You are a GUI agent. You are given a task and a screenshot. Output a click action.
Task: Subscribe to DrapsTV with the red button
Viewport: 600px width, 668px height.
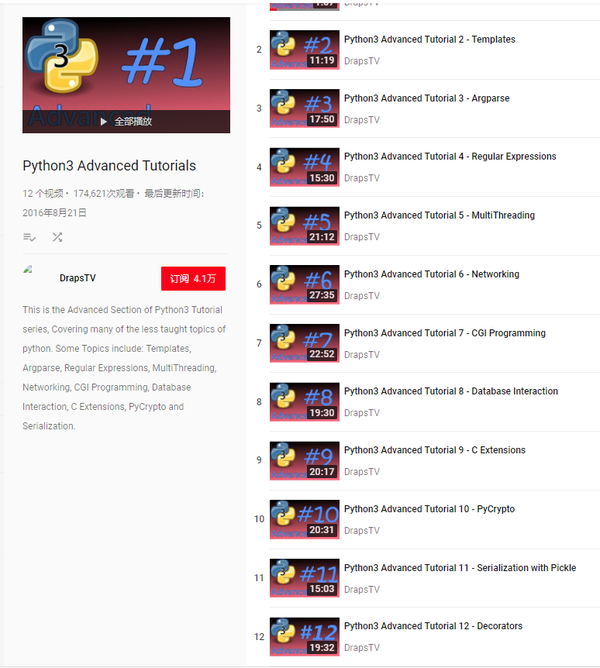coord(193,279)
